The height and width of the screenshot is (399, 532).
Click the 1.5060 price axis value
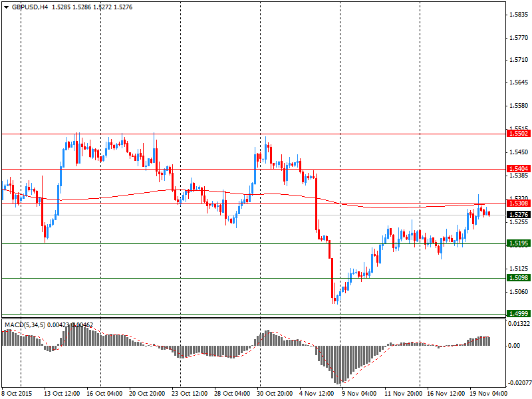pos(519,291)
